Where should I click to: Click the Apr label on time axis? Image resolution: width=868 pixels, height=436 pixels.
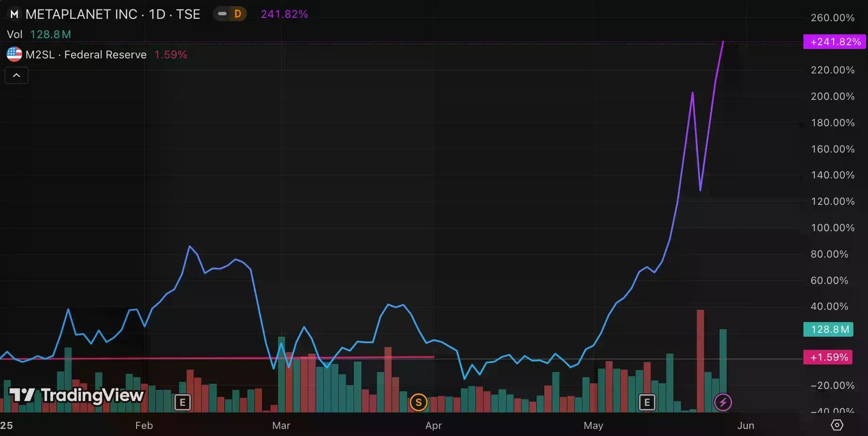coord(434,426)
